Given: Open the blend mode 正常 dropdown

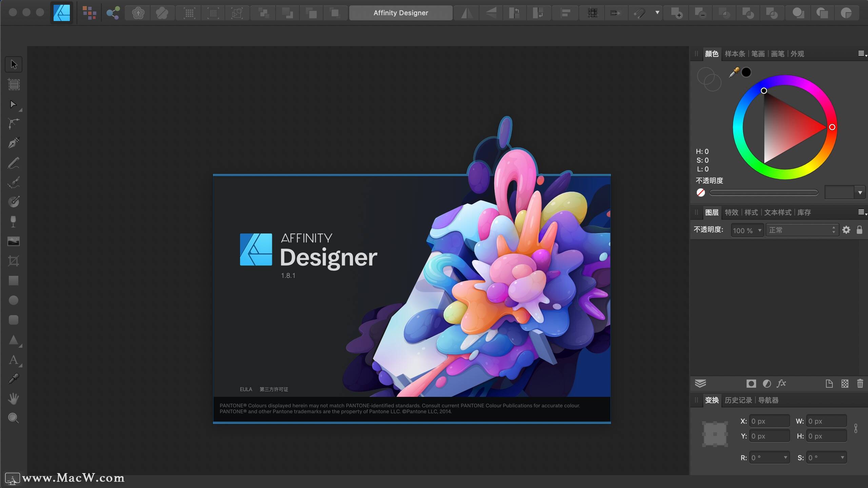Looking at the screenshot, I should (x=802, y=230).
